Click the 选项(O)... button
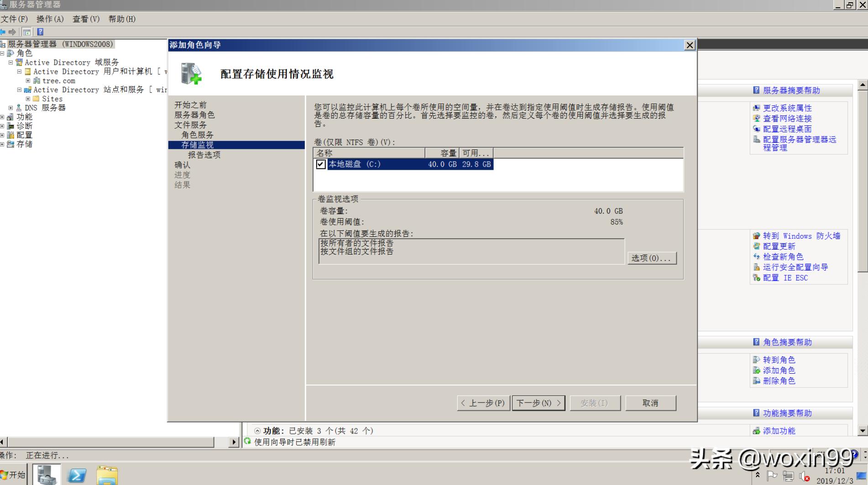Viewport: 868px width, 485px height. (652, 258)
